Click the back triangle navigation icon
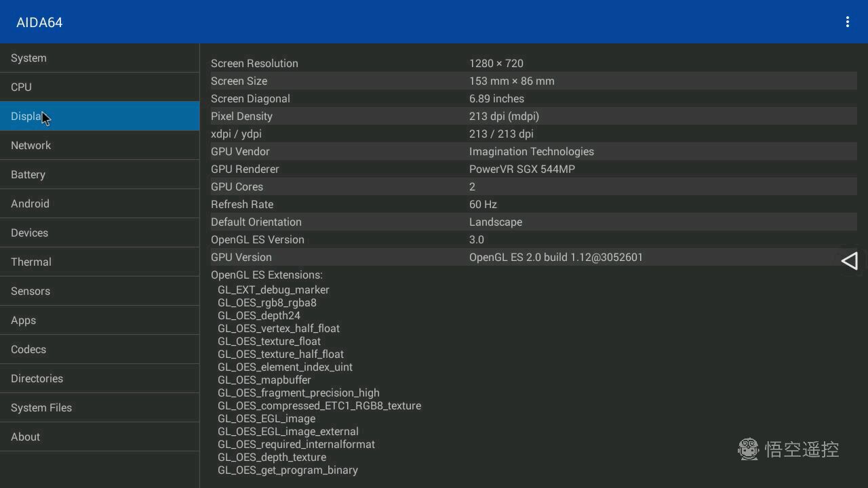Viewport: 868px width, 488px height. coord(850,261)
